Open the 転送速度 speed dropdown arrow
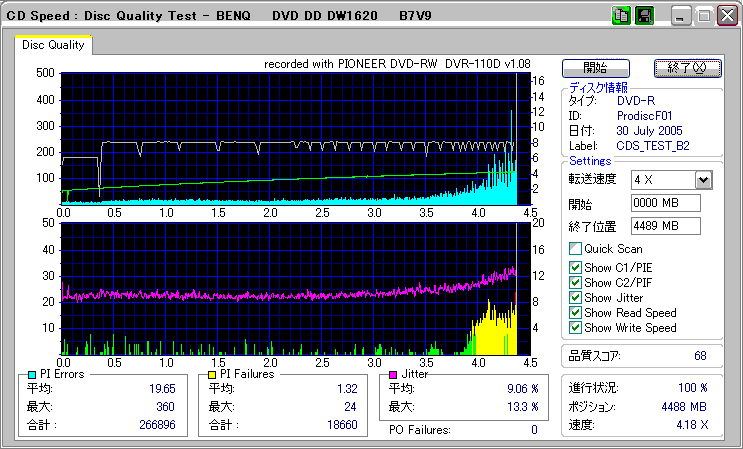 coord(703,179)
